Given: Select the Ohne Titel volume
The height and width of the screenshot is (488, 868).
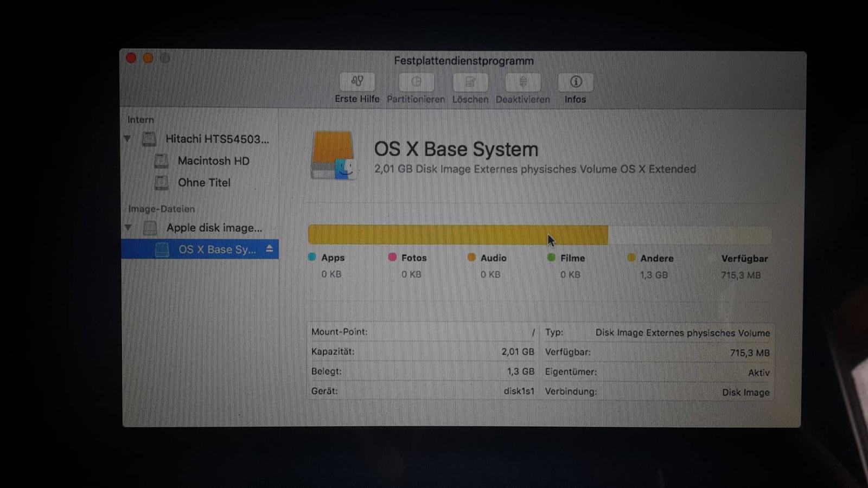Looking at the screenshot, I should click(x=204, y=183).
